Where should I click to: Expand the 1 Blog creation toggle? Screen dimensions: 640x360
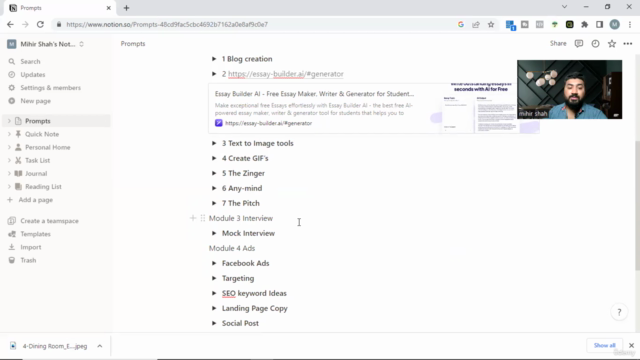[214, 59]
